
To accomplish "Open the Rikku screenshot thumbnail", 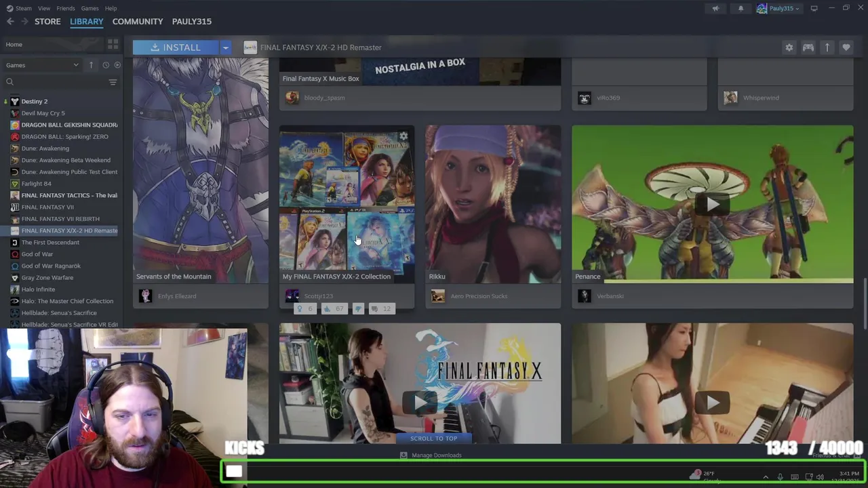I will click(493, 203).
